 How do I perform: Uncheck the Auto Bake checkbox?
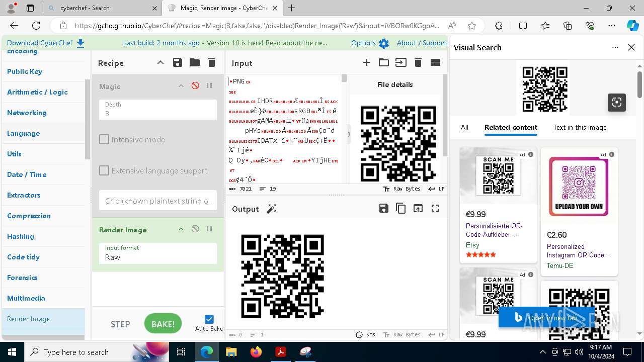pos(209,319)
